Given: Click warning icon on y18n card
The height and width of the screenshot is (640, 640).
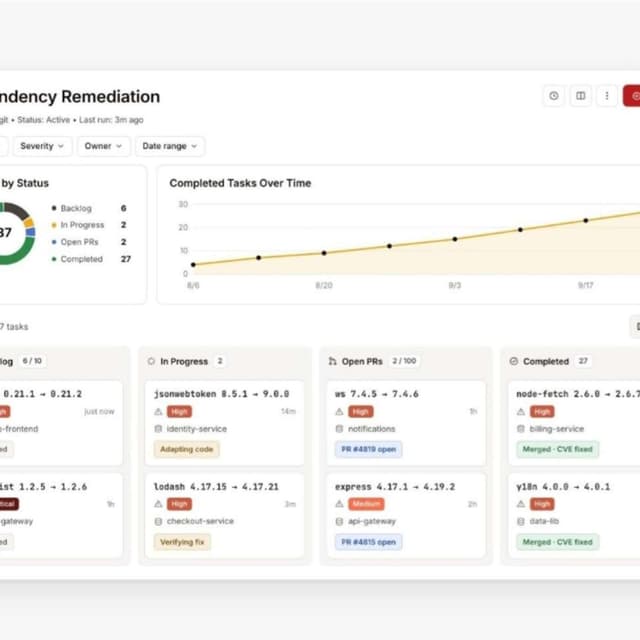Looking at the screenshot, I should pos(521,504).
